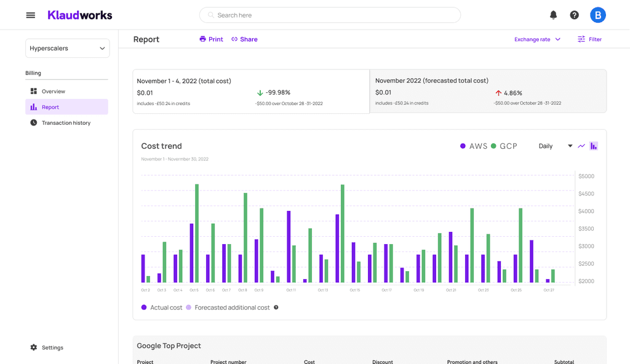Select the November 1 - 4 total cost card
This screenshot has height=364, width=630.
251,92
